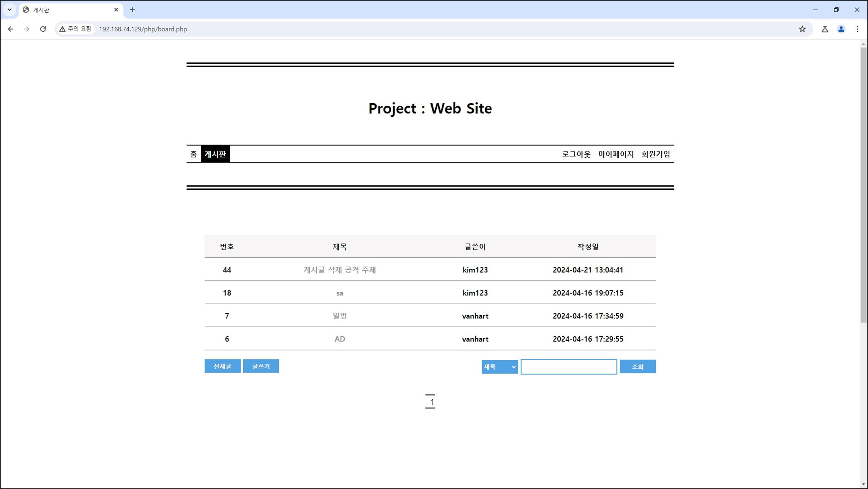Viewport: 868px width, 489px height.
Task: Click the 작성일 column header
Action: point(588,246)
